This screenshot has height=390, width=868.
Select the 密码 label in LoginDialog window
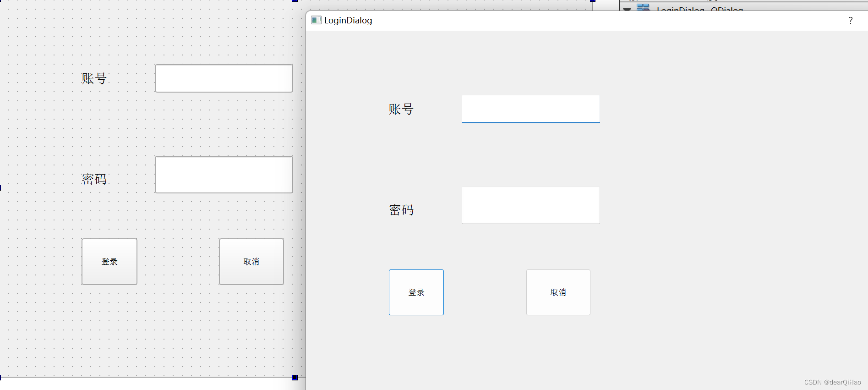[401, 210]
